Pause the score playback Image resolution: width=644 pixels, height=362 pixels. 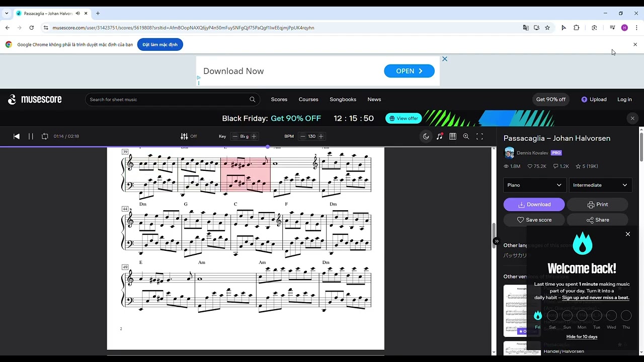coord(31,136)
